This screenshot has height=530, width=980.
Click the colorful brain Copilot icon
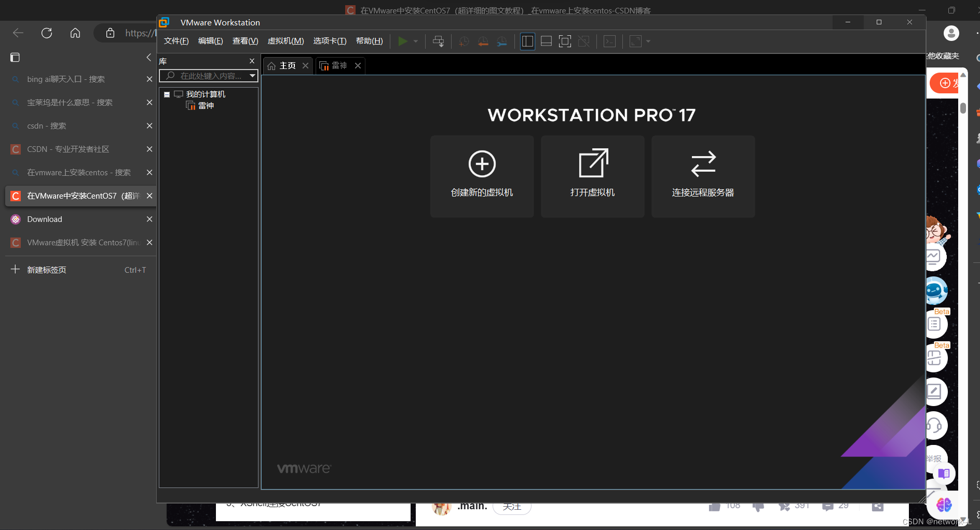944,505
